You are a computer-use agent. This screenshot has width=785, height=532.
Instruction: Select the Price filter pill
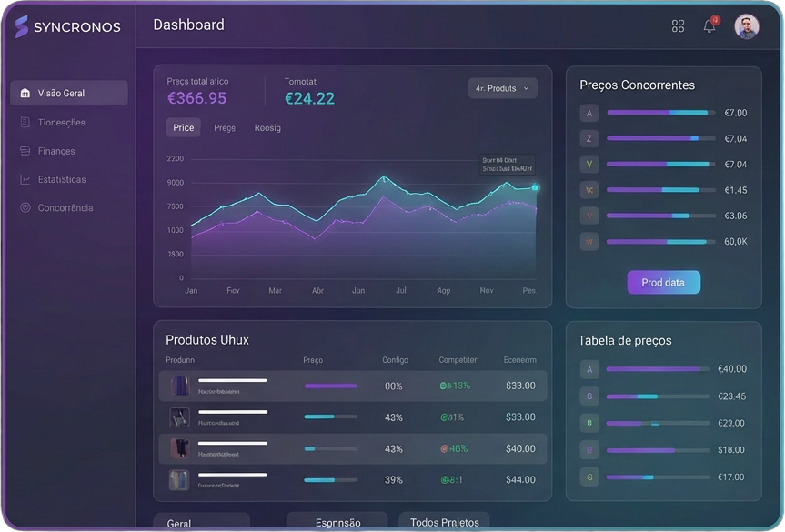click(182, 127)
